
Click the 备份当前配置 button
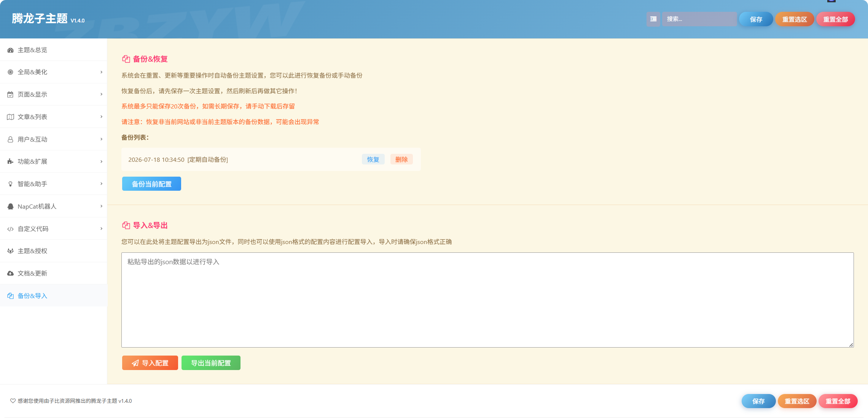click(151, 184)
